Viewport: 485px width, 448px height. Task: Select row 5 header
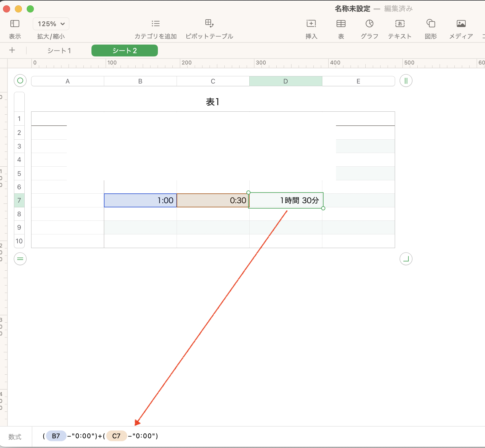pyautogui.click(x=19, y=173)
